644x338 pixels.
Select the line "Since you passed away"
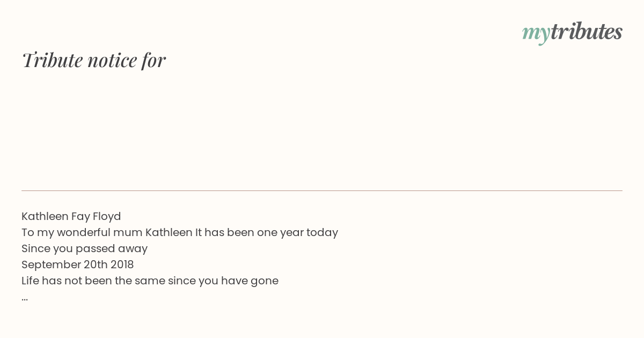coord(84,248)
